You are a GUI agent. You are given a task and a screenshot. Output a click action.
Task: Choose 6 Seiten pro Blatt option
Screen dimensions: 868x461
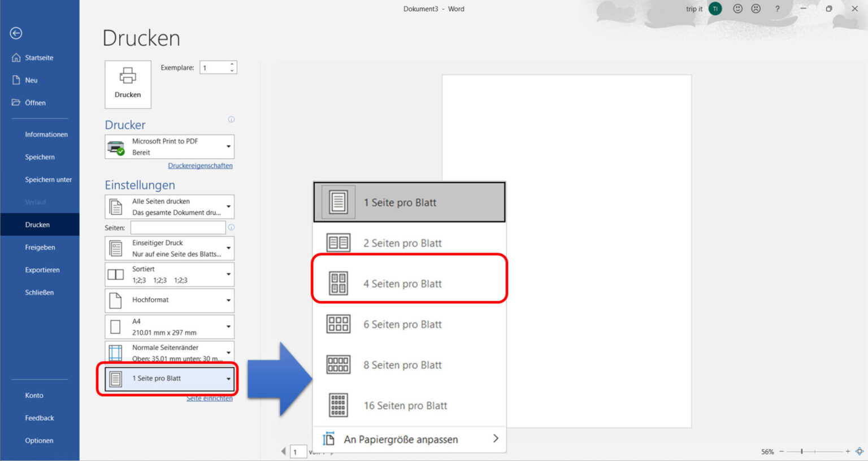(410, 324)
